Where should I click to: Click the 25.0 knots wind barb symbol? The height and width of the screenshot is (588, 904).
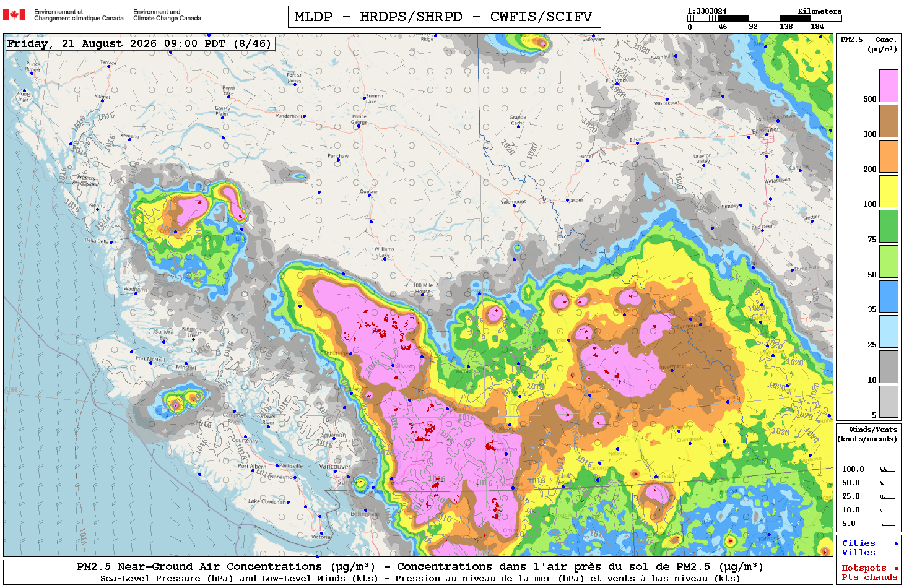click(x=887, y=496)
